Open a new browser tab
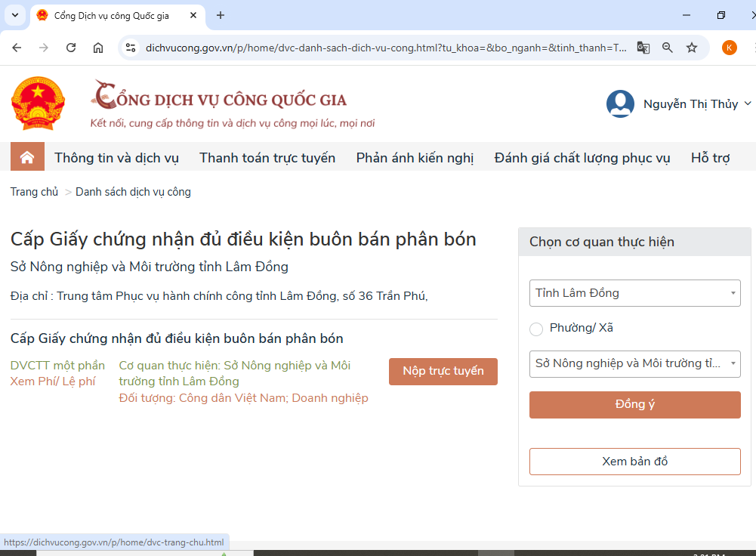This screenshot has height=556, width=756. pos(221,15)
